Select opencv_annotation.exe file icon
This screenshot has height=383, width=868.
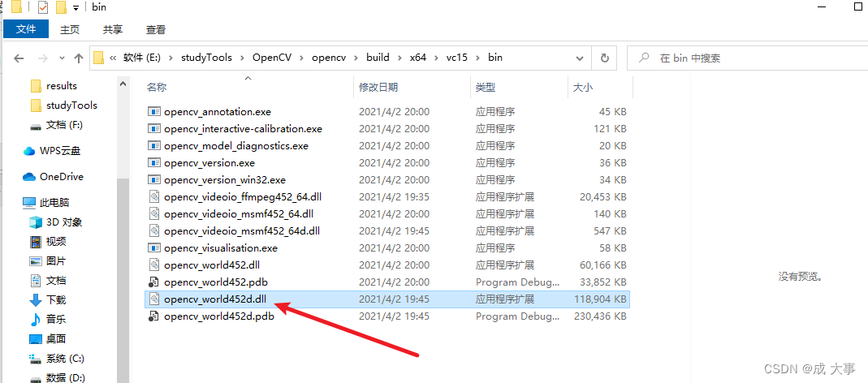coord(154,111)
